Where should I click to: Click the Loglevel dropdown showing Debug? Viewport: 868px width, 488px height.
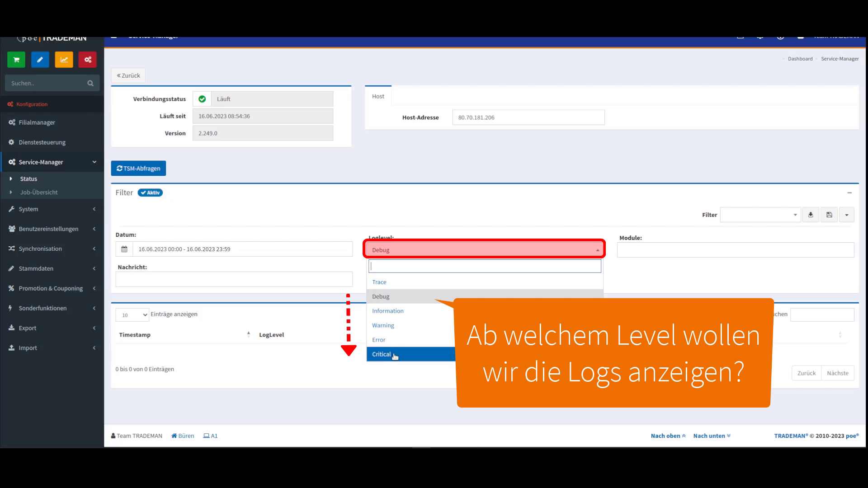tap(484, 250)
